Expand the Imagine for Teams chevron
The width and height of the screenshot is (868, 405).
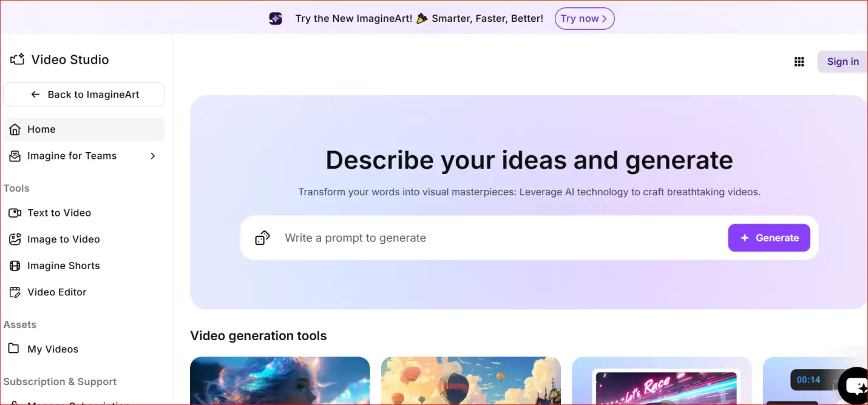(x=152, y=156)
